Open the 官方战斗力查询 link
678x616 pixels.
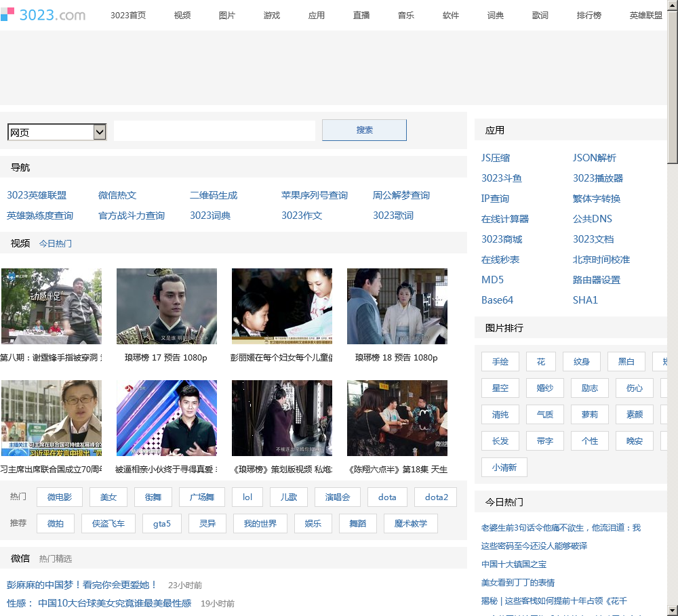(132, 215)
